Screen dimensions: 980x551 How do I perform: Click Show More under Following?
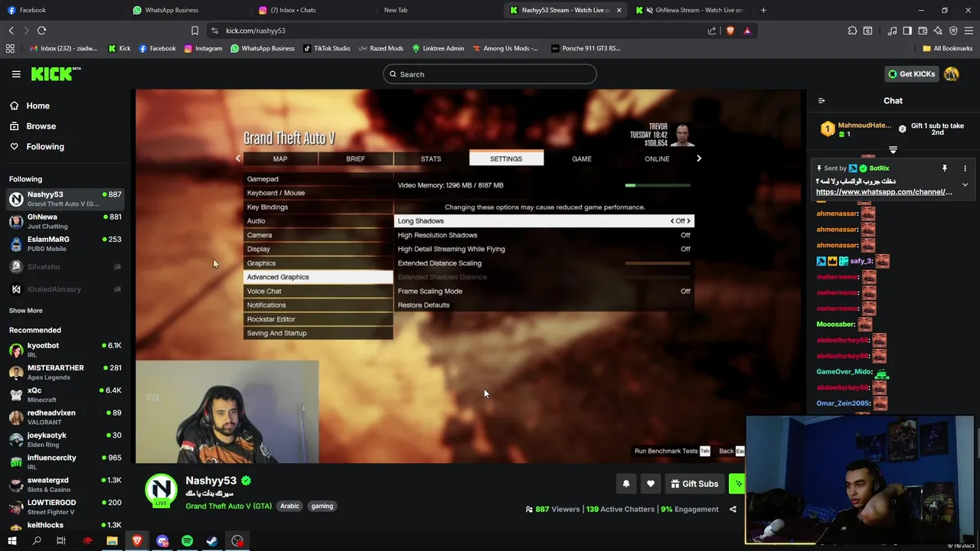coord(26,311)
